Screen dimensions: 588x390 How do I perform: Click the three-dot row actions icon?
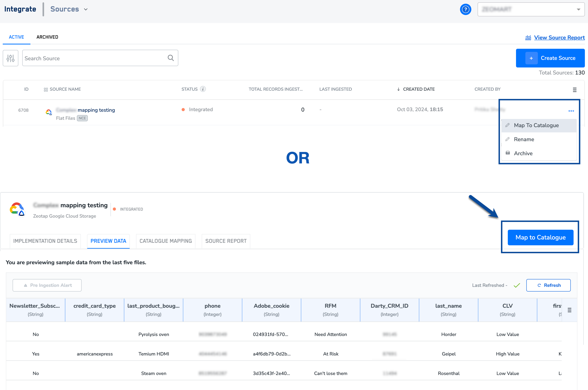pyautogui.click(x=571, y=111)
